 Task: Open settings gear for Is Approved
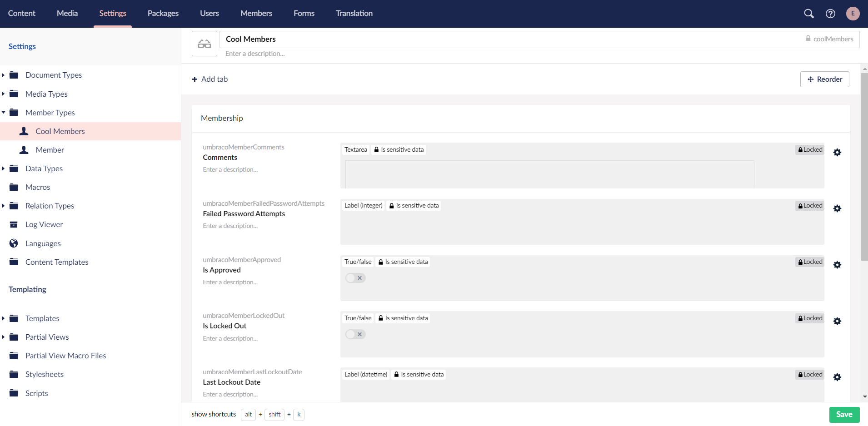tap(837, 265)
